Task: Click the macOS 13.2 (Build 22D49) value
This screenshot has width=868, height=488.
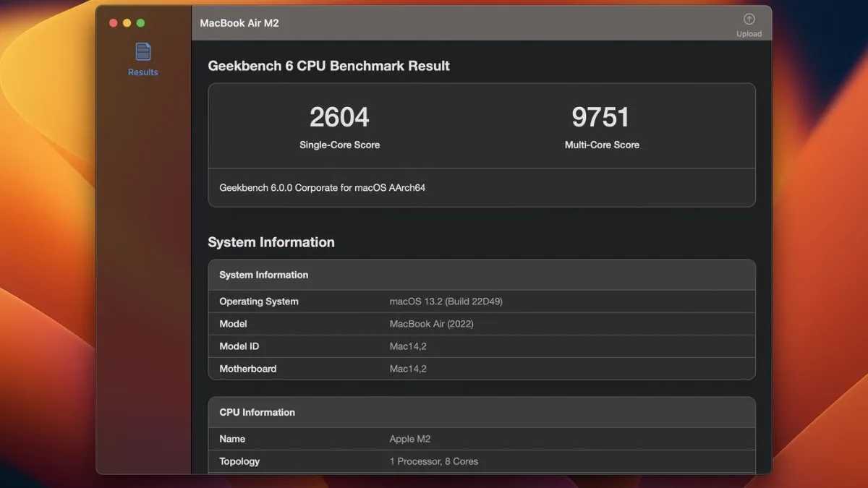Action: coord(446,301)
